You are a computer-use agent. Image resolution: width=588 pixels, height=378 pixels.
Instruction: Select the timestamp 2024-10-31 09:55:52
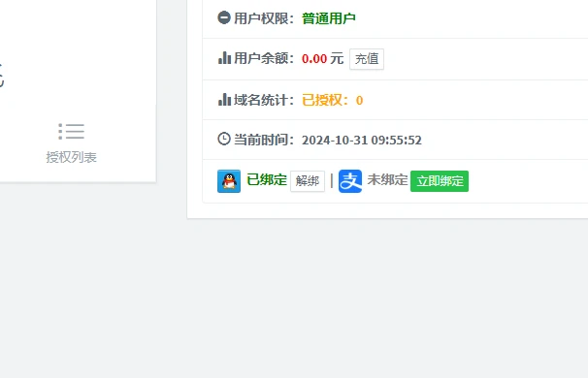(362, 141)
